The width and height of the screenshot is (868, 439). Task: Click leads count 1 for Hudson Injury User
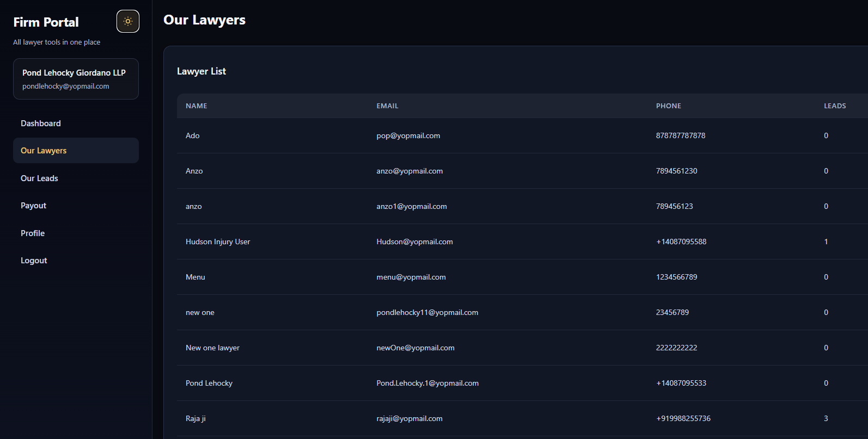tap(826, 242)
